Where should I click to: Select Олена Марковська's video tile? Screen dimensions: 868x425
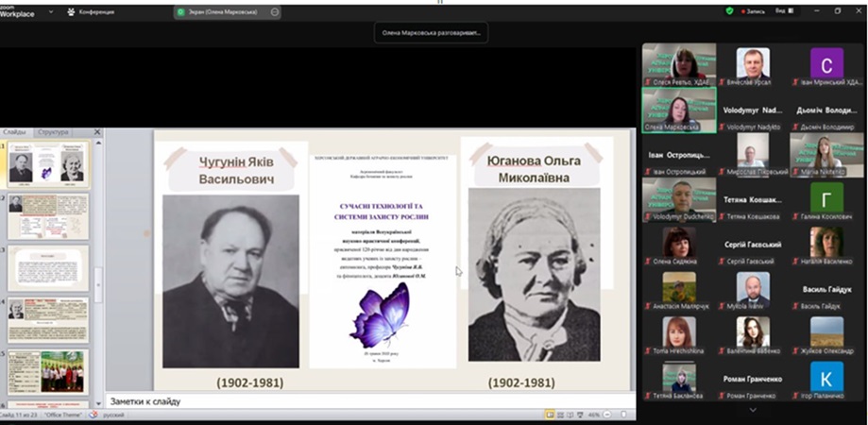[679, 110]
